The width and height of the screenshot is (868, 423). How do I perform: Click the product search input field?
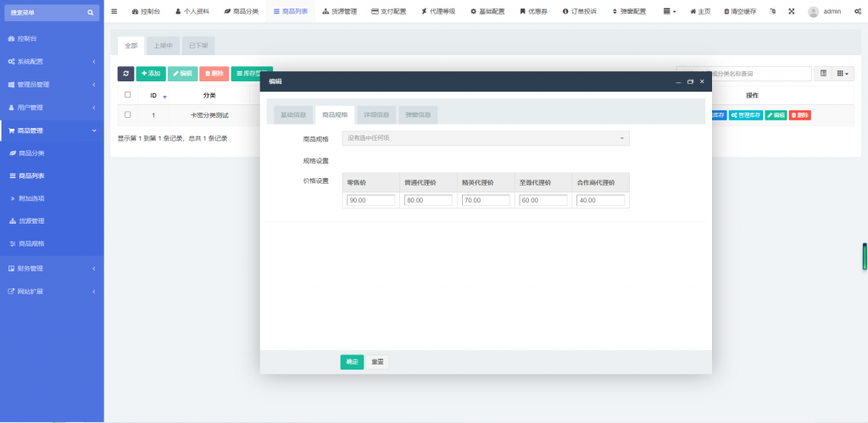[x=744, y=74]
